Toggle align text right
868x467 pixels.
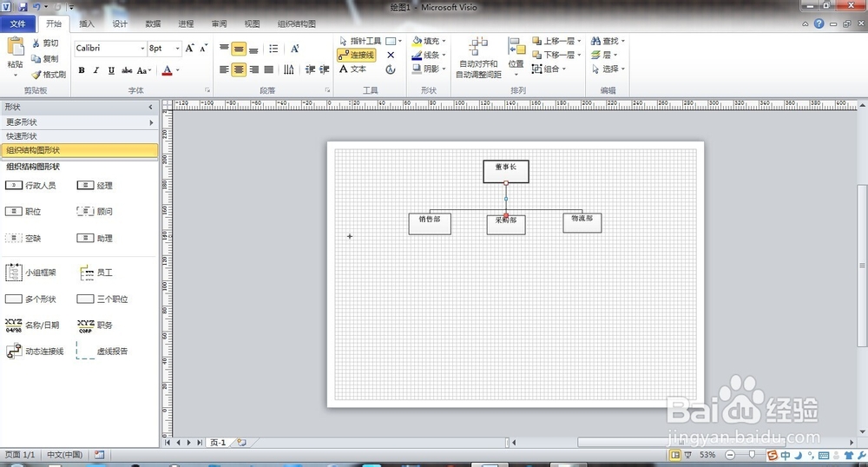pyautogui.click(x=253, y=69)
